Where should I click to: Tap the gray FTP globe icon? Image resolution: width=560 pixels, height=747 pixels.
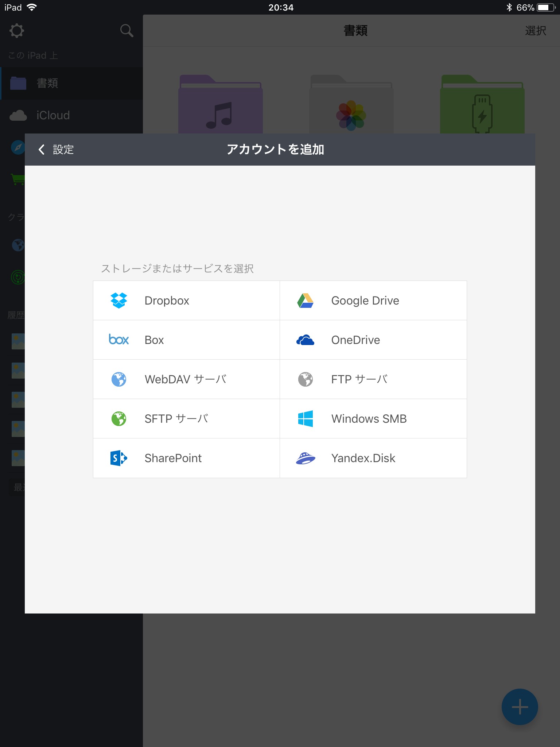click(x=305, y=379)
